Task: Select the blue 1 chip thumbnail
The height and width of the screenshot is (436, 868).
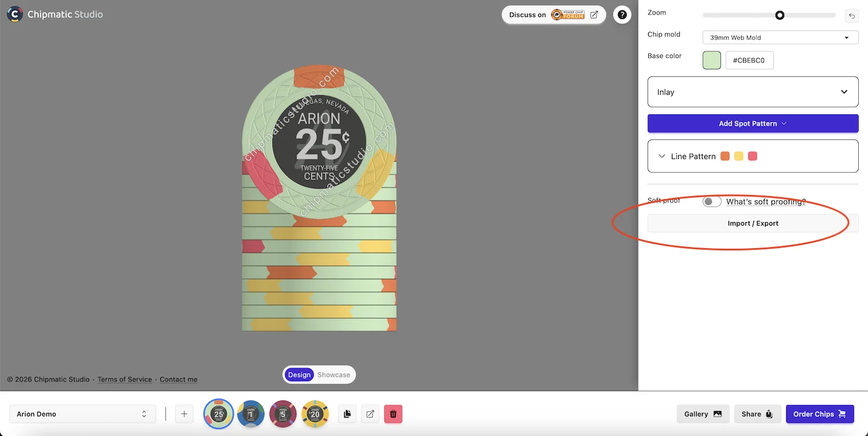Action: 251,414
